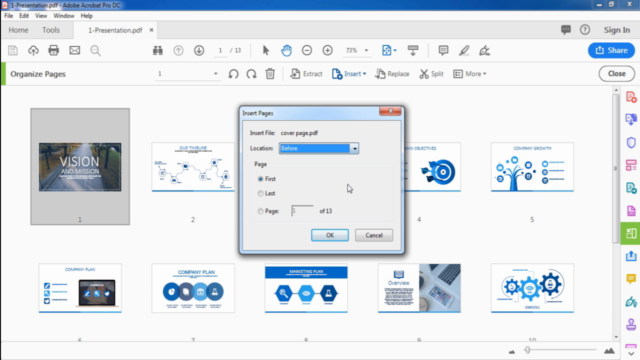This screenshot has width=640, height=360.
Task: Click the Replace pages button
Action: 392,74
